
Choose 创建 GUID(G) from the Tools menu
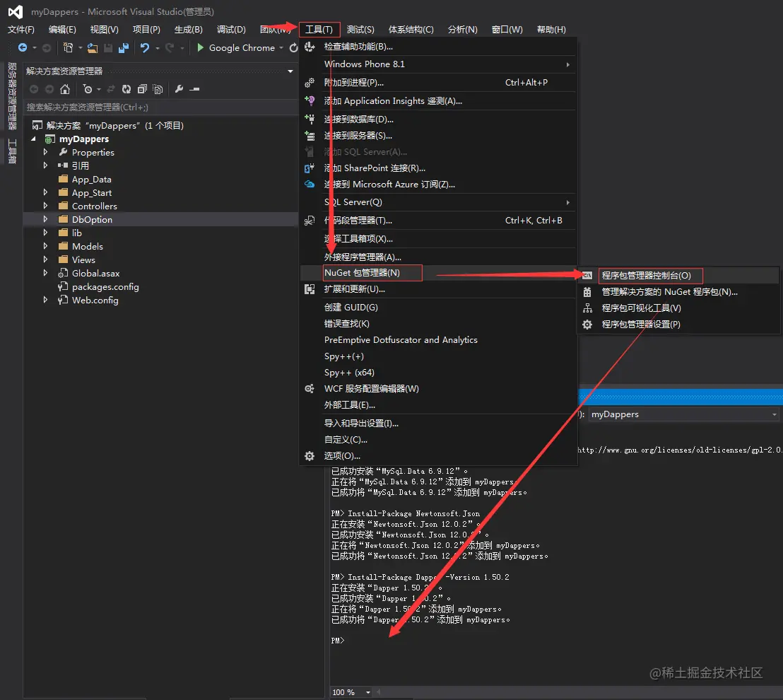pyautogui.click(x=438, y=308)
